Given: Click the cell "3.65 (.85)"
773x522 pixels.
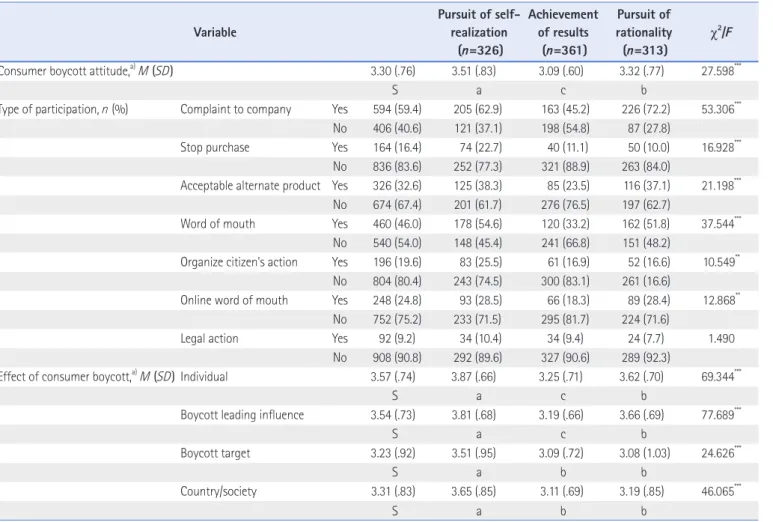Looking at the screenshot, I should [x=474, y=491].
